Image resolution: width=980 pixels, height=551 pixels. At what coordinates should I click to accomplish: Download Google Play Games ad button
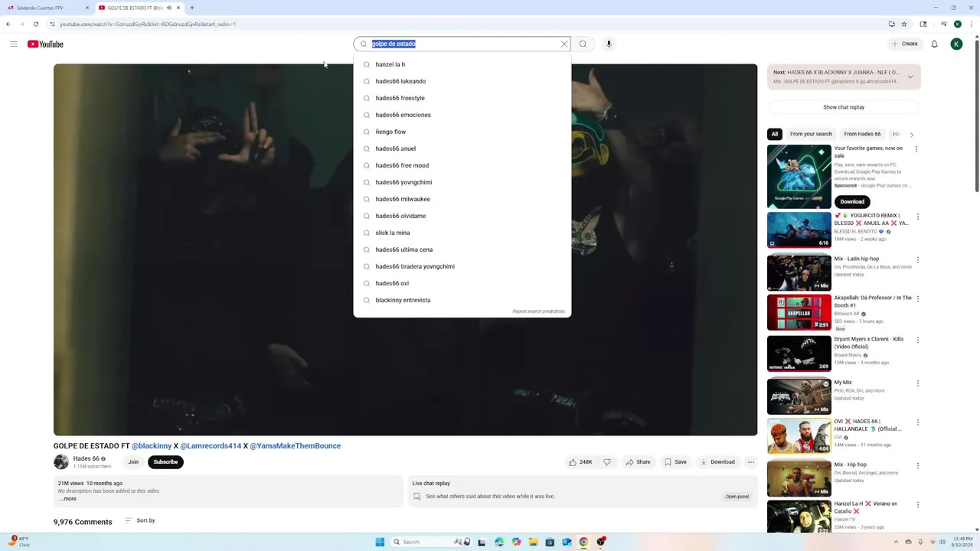pos(852,201)
